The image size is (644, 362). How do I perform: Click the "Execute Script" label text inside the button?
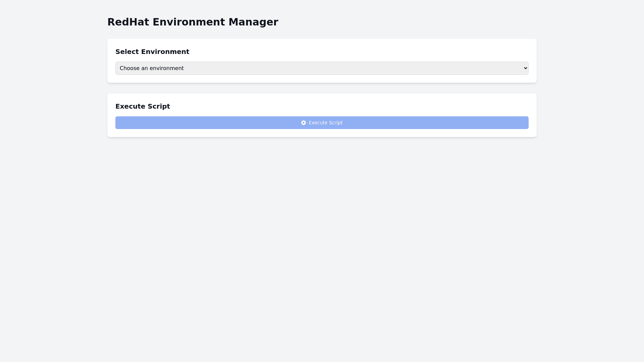(325, 123)
